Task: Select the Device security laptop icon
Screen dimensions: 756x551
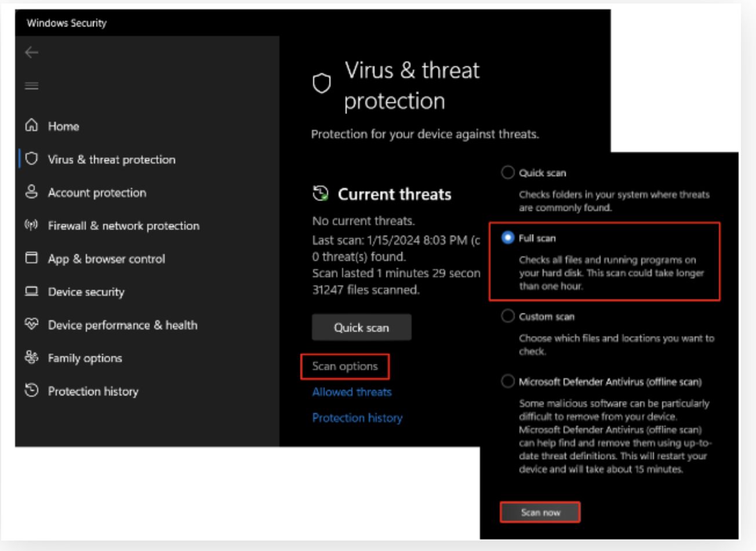Action: pyautogui.click(x=31, y=292)
